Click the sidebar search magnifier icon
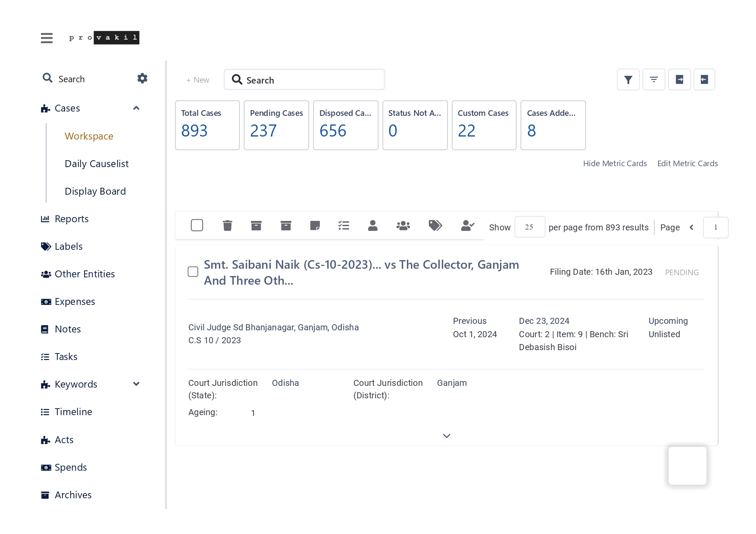This screenshot has height=534, width=756. 47,78
